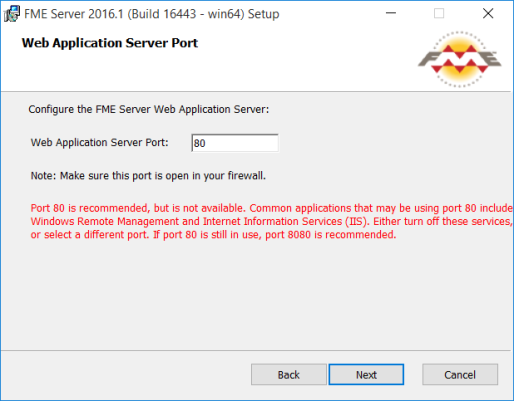Image resolution: width=514 pixels, height=401 pixels.
Task: Click the Windows Remote Management warning line
Action: [271, 221]
